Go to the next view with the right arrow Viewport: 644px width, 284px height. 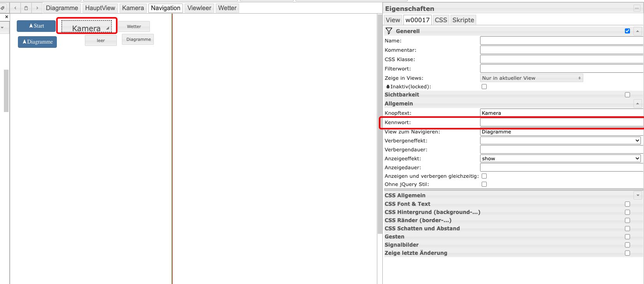click(37, 8)
